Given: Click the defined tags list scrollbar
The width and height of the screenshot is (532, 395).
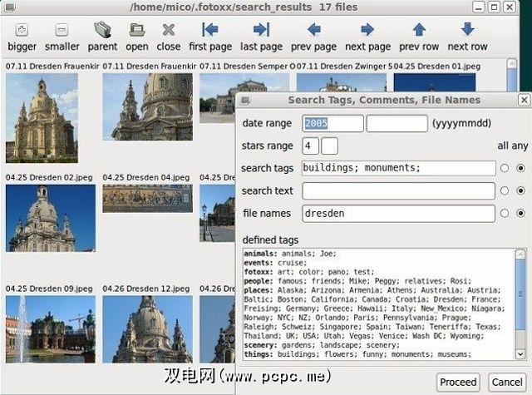Looking at the screenshot, I should [x=520, y=304].
